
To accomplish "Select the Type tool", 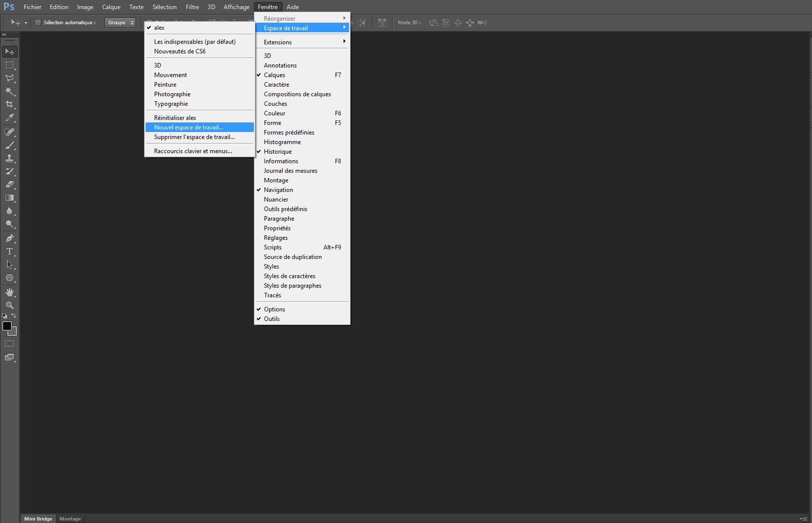I will tap(10, 251).
